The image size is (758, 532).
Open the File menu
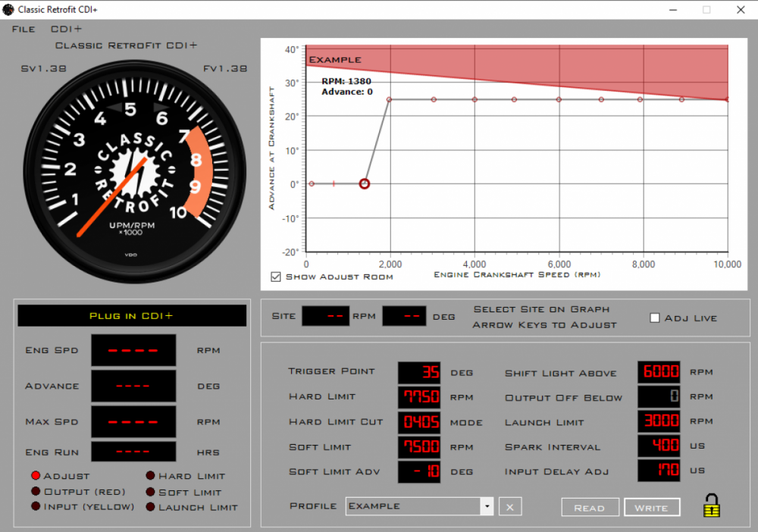coord(23,29)
